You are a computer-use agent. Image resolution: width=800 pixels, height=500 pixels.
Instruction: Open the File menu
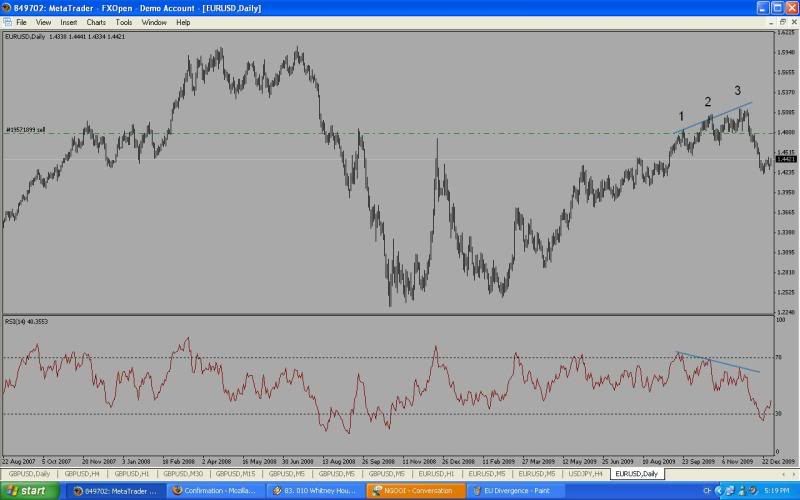point(21,21)
